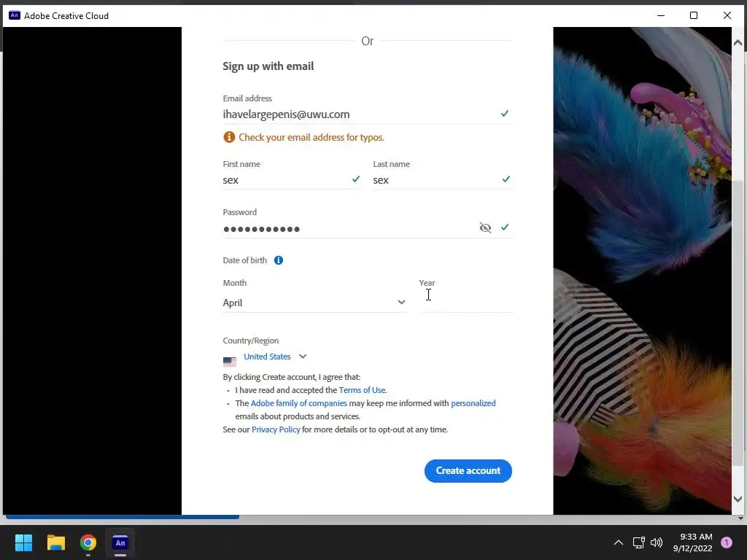Click the First name green checkmark
747x560 pixels.
coord(356,179)
